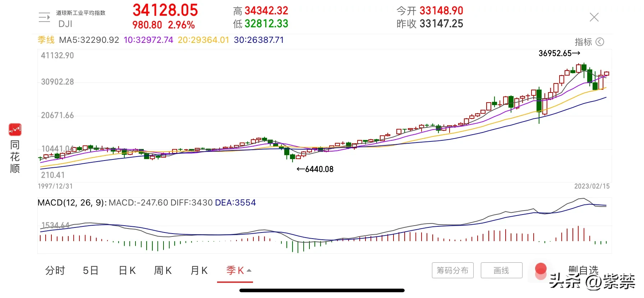644x298 pixels.
Task: Open the 筹码分布 chip distribution
Action: click(x=453, y=270)
